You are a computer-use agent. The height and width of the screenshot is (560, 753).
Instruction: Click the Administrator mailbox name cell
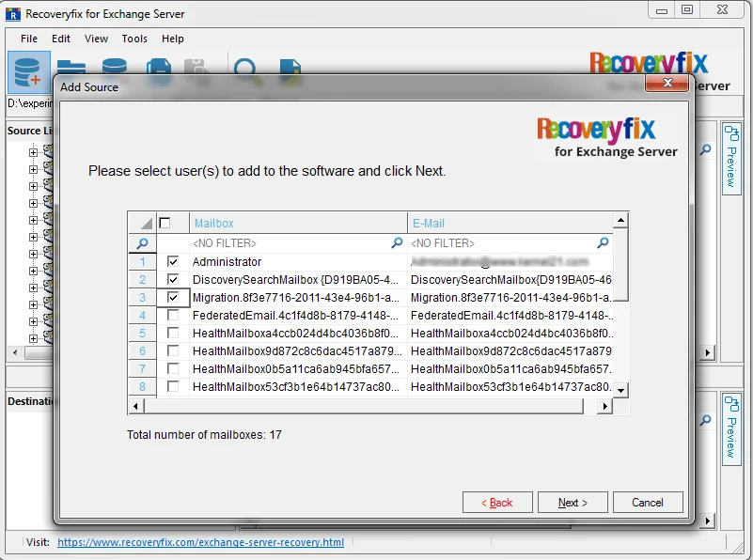coord(298,261)
